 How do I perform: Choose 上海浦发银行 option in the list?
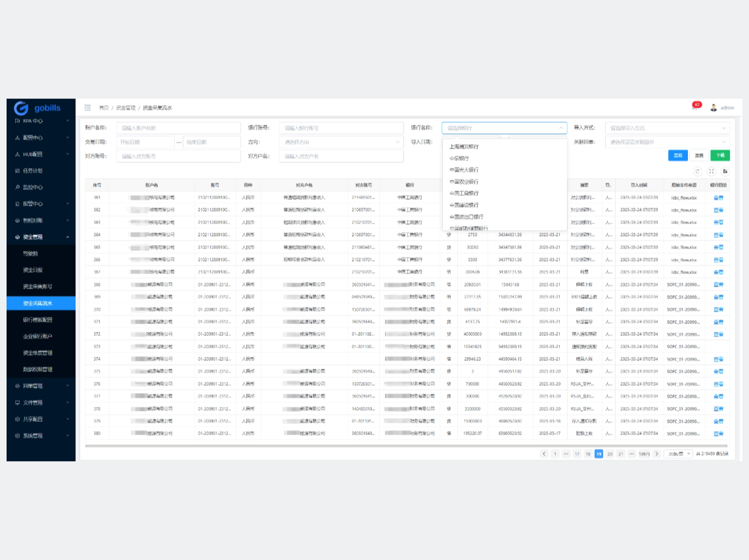pos(464,147)
